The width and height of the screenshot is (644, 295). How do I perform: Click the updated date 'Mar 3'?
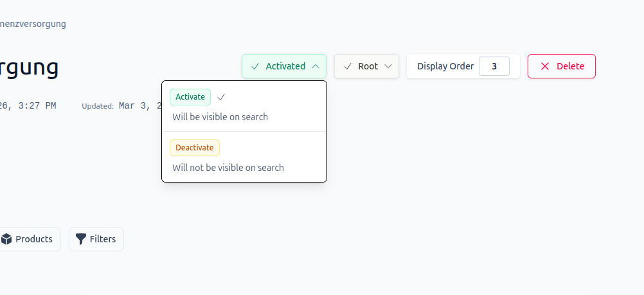137,106
